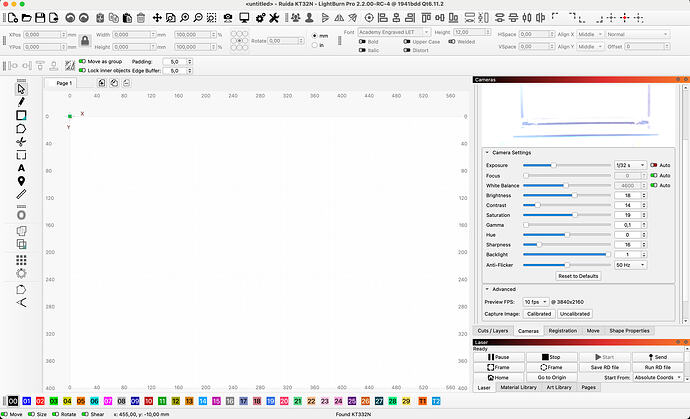Click the Zoom In magnifier icon
Viewport: 690px width, 419px height.
click(x=184, y=18)
